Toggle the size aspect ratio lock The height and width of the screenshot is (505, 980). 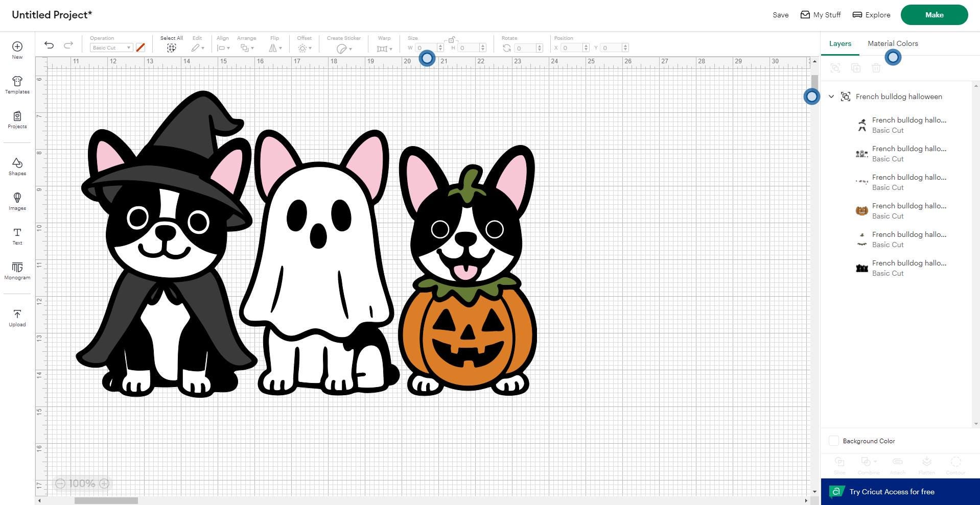pos(451,40)
